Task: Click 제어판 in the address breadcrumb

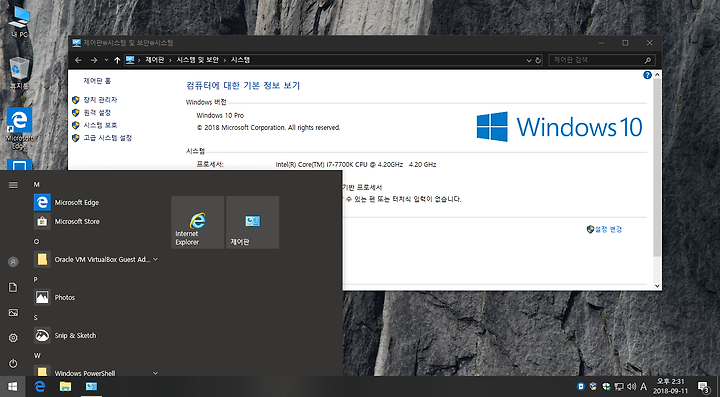Action: point(155,60)
